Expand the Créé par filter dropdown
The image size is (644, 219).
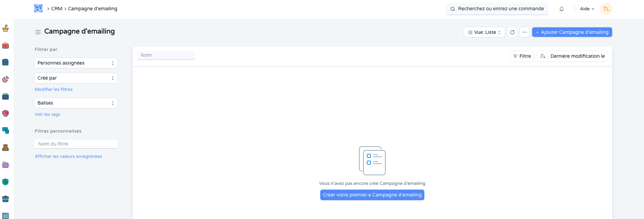pyautogui.click(x=76, y=78)
